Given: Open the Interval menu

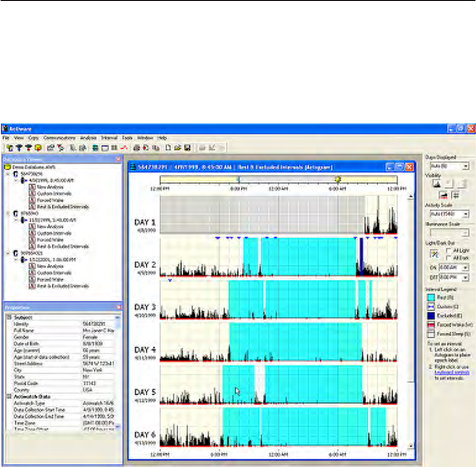Looking at the screenshot, I should pos(109,138).
